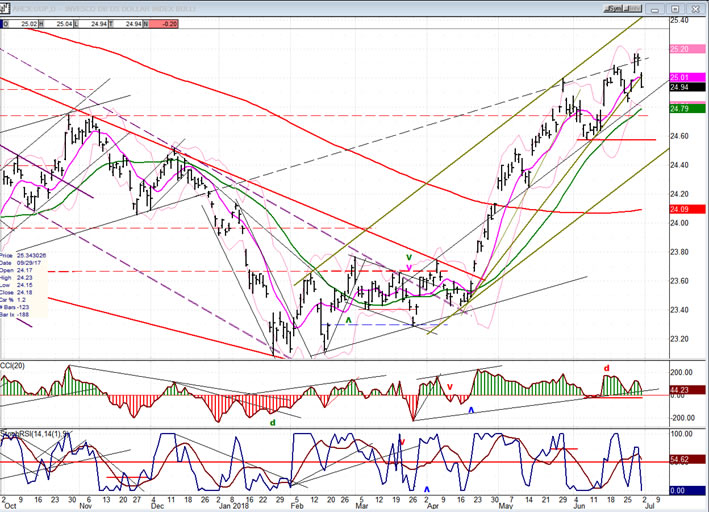Click the blue StochRSI 0.00 value tag
Image resolution: width=709 pixels, height=512 pixels.
click(x=687, y=491)
